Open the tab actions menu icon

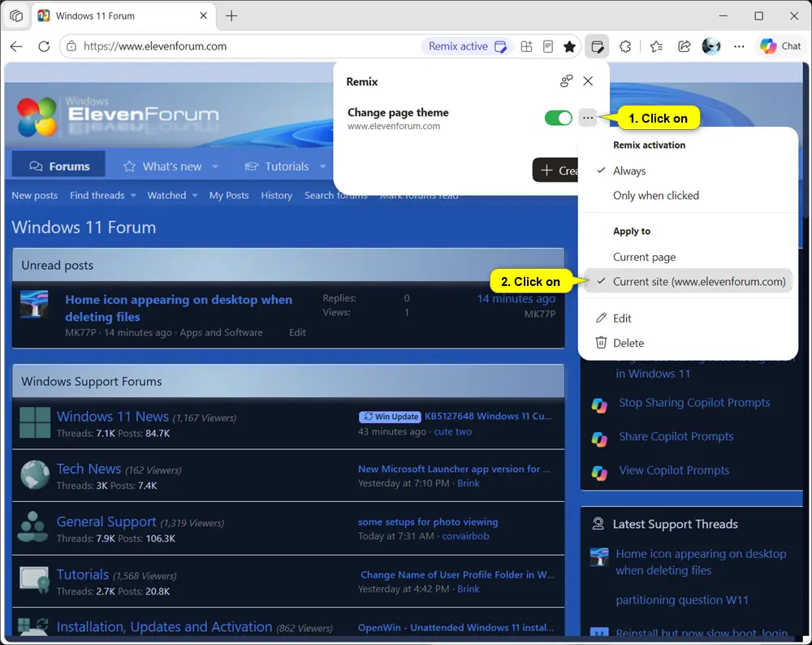[x=16, y=16]
